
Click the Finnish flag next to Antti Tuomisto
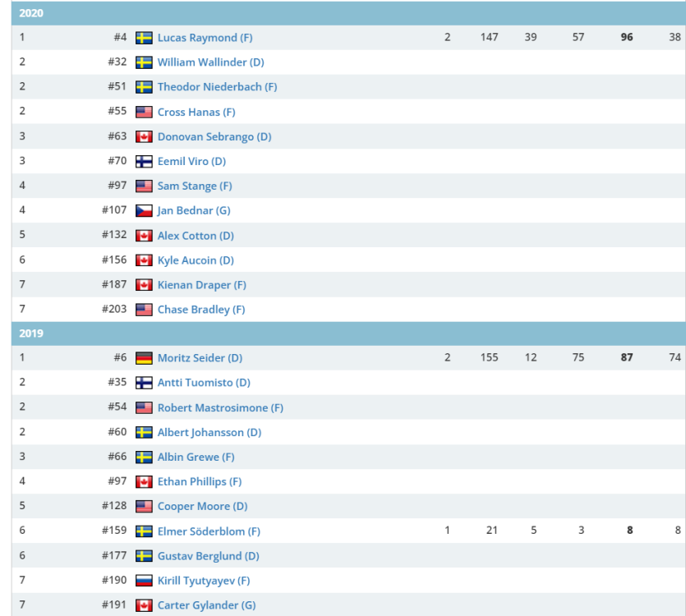(x=144, y=383)
